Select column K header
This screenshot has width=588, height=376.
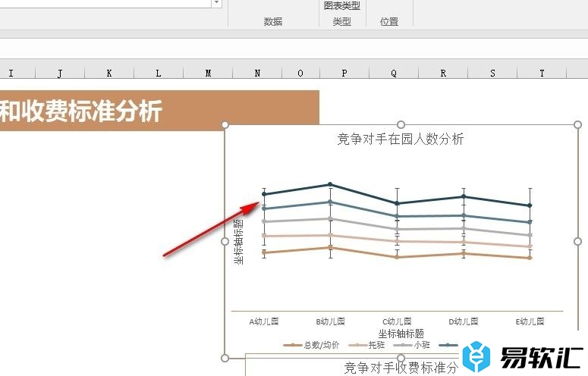[109, 73]
